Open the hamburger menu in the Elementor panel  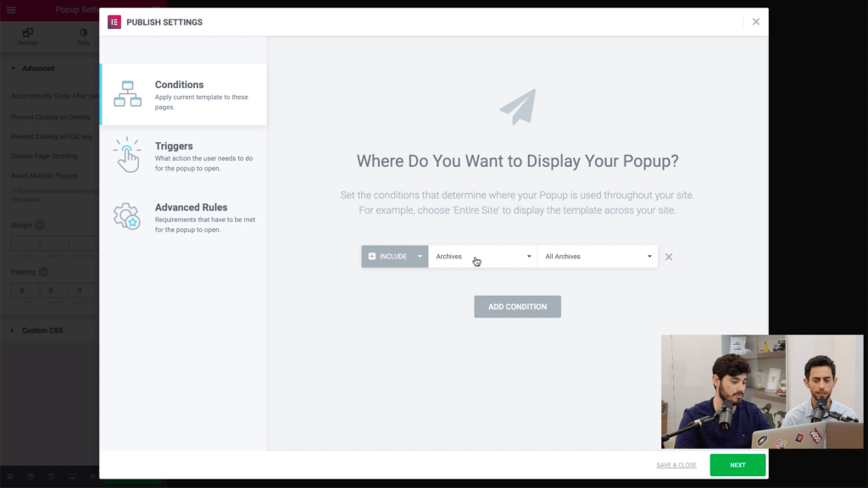tap(11, 10)
